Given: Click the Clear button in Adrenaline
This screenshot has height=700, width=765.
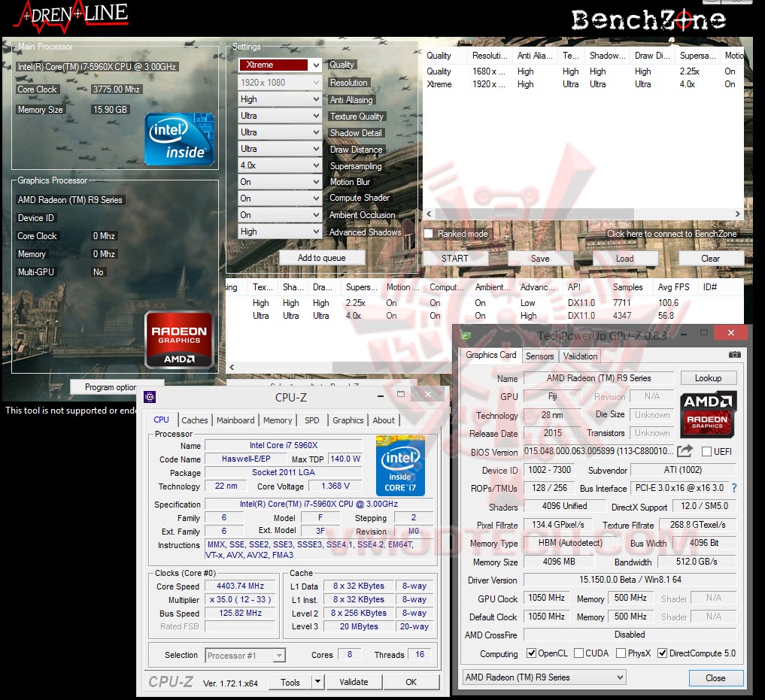Looking at the screenshot, I should click(x=711, y=258).
